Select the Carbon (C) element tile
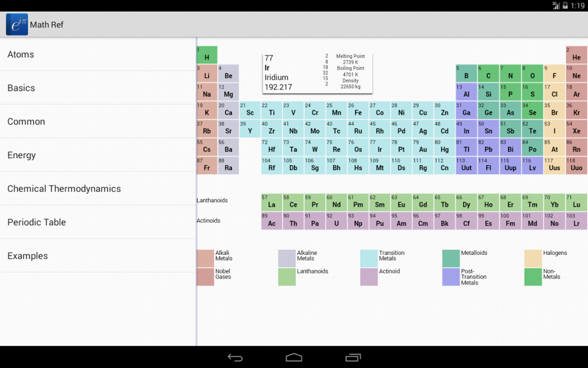Viewport: 588px width, 368px height. click(488, 73)
